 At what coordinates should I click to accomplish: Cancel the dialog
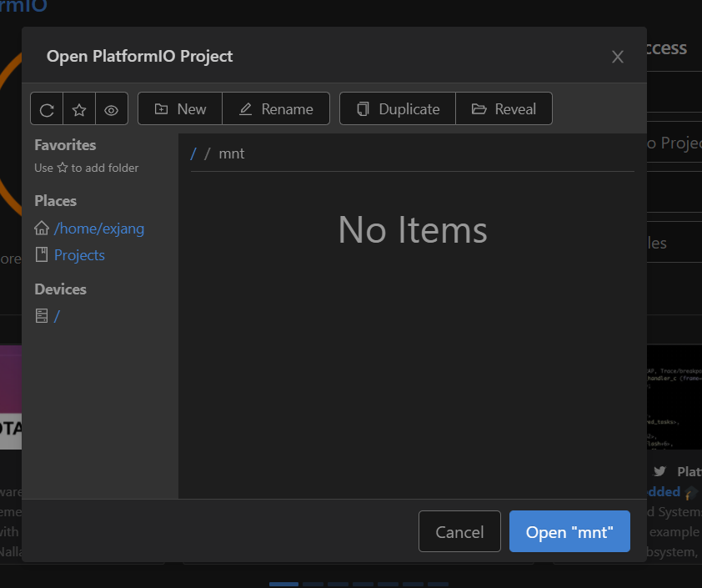click(x=459, y=531)
